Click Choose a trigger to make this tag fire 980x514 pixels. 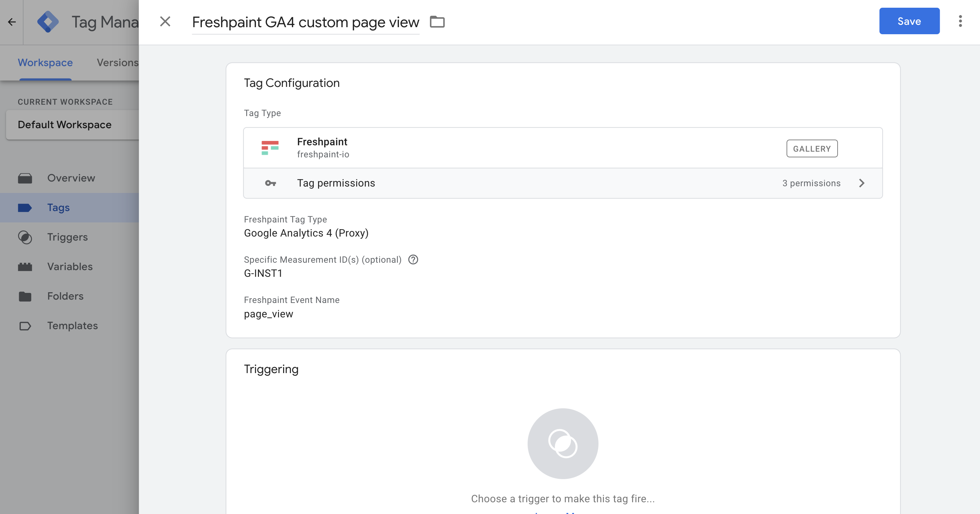coord(563,499)
